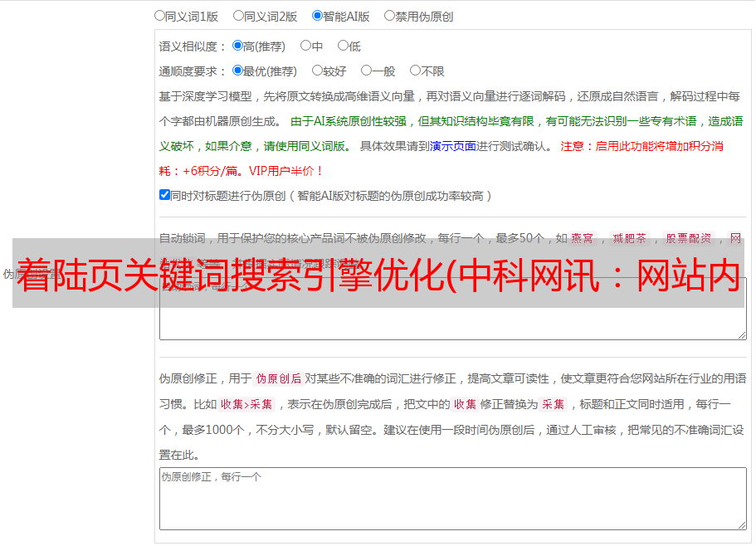The width and height of the screenshot is (756, 546).
Task: Set 通顺度要求 to 一般
Action: pyautogui.click(x=367, y=71)
